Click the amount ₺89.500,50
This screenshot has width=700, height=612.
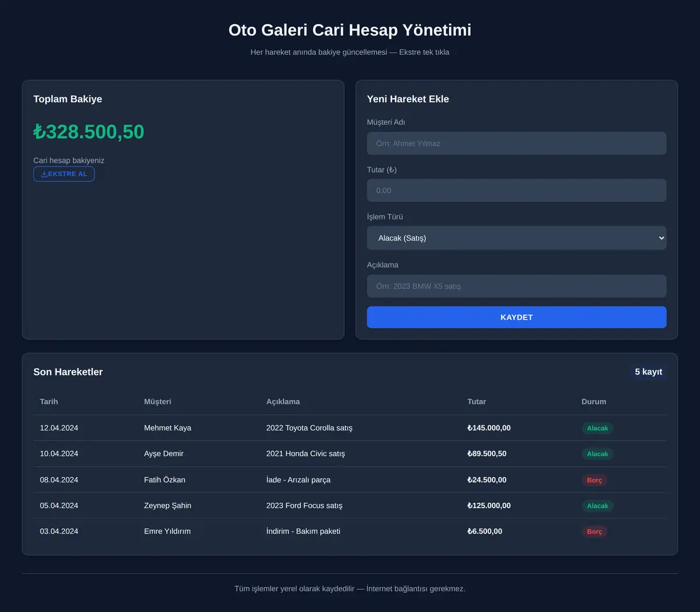(x=487, y=453)
